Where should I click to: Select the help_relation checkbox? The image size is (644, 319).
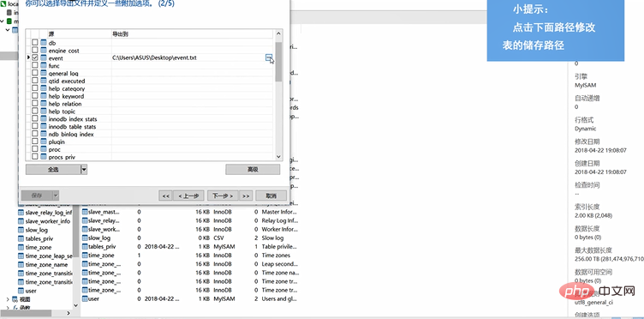(x=35, y=104)
